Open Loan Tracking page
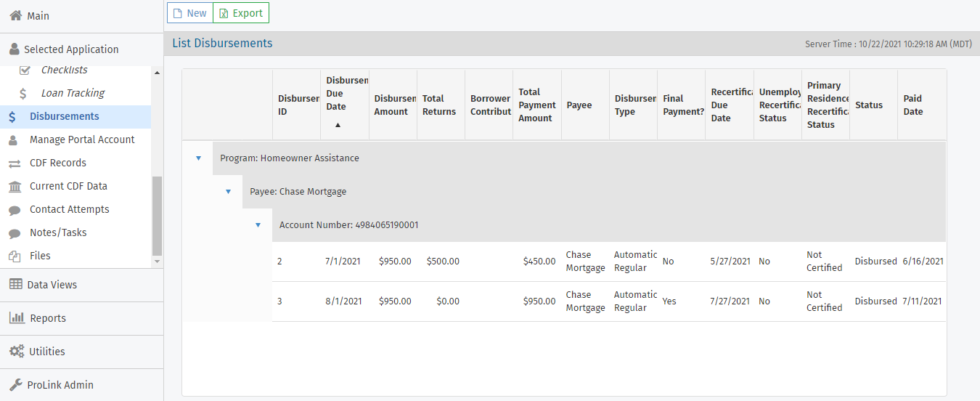 point(73,93)
